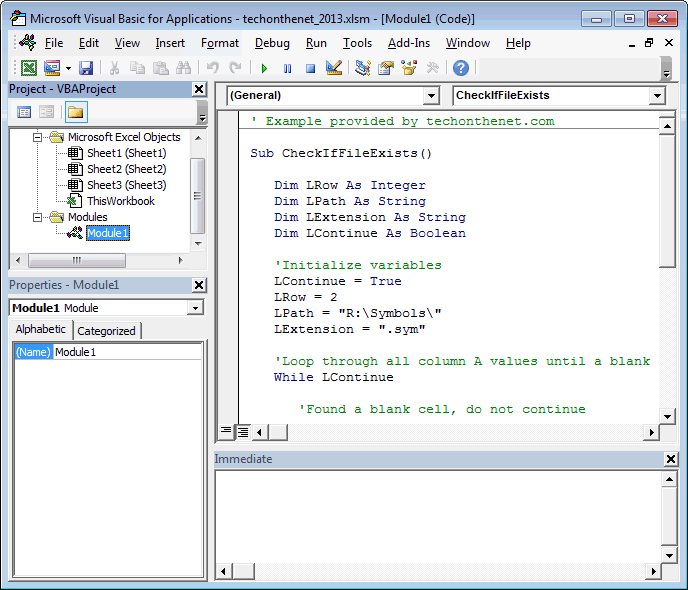Click the Reset stop icon in toolbar

pos(310,68)
